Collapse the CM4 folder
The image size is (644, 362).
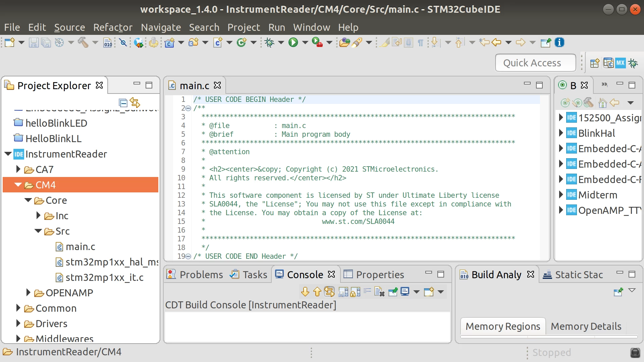point(18,185)
